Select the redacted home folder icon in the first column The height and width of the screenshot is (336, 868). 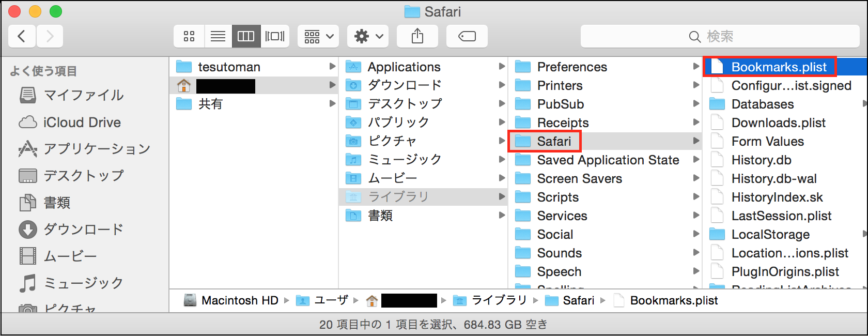pos(184,85)
